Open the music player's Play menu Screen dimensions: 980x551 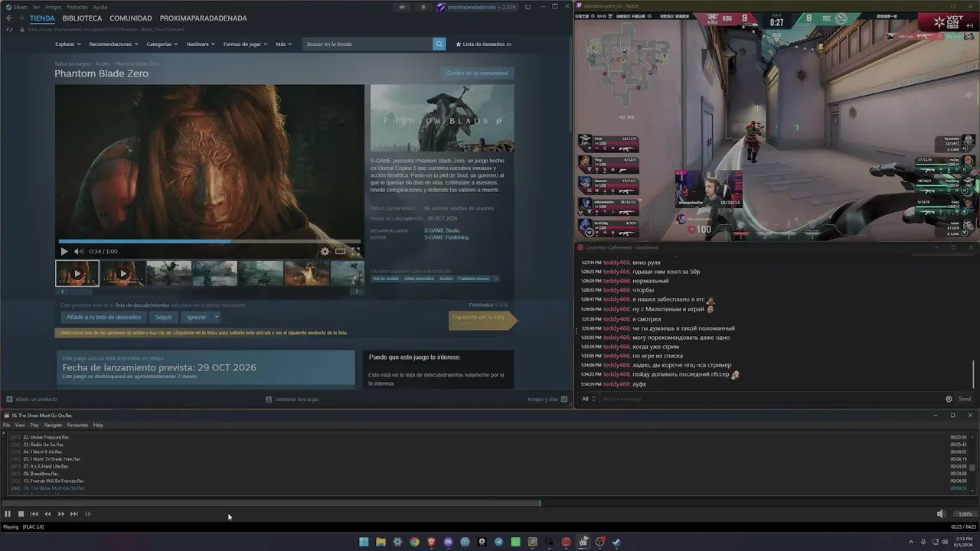point(34,425)
